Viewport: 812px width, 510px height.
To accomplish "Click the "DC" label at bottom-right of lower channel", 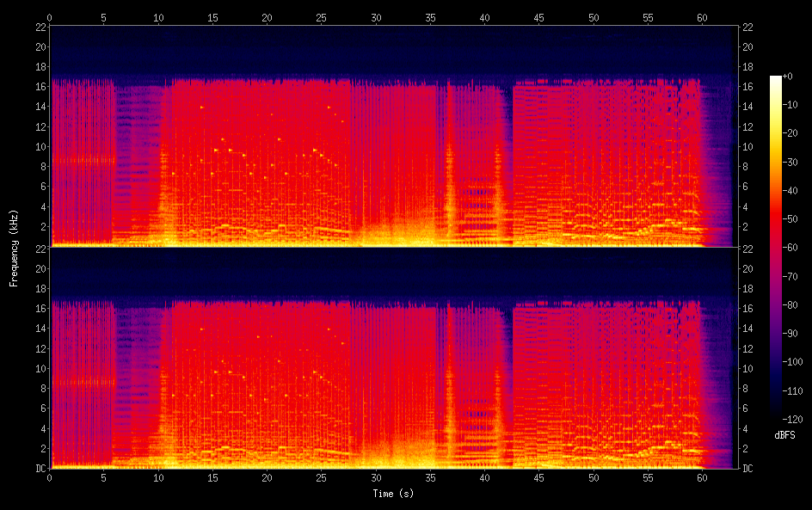I will [748, 469].
